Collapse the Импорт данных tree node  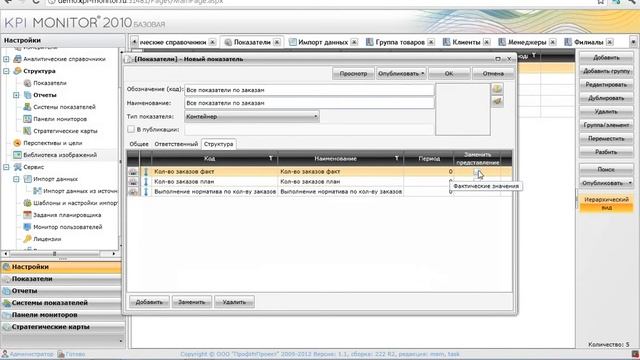[16, 179]
